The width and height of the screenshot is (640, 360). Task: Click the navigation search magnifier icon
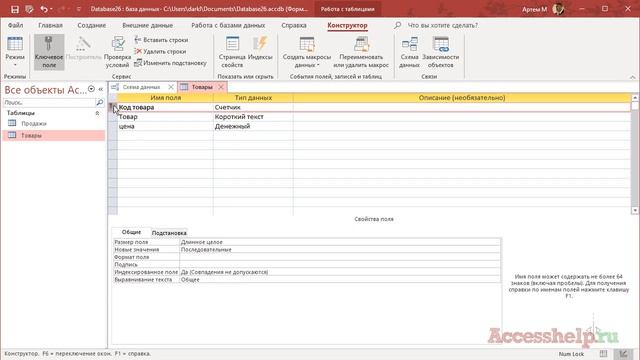click(100, 102)
